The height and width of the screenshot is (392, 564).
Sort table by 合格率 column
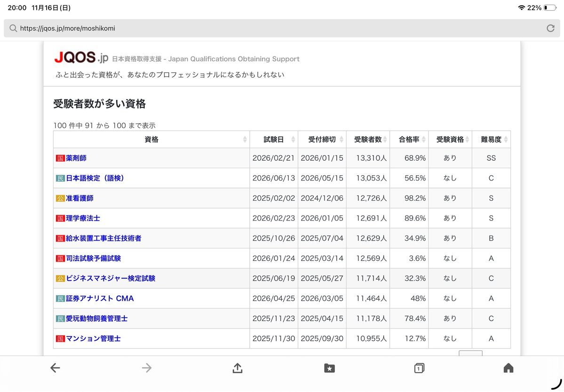point(409,140)
